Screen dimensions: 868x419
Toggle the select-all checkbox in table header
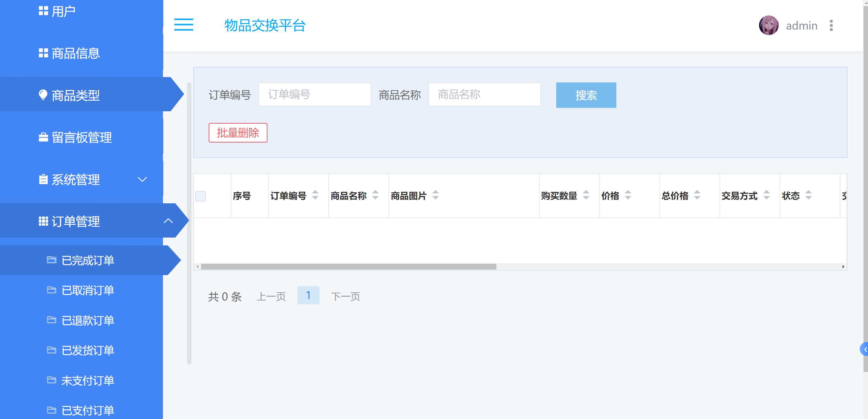(200, 195)
